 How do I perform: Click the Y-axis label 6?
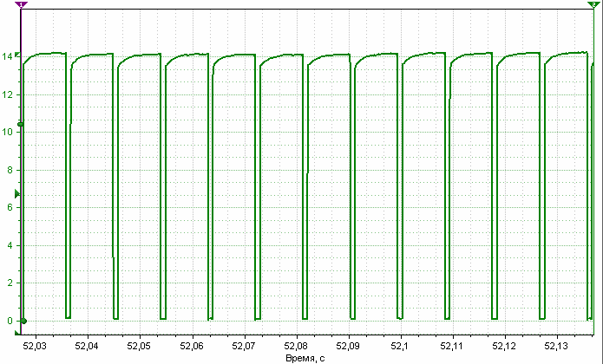pos(10,207)
